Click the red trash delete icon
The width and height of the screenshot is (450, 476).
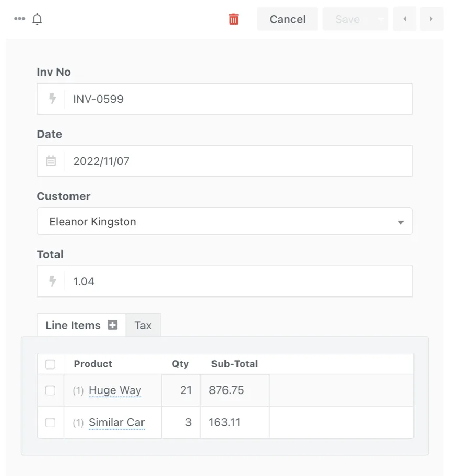pos(233,19)
